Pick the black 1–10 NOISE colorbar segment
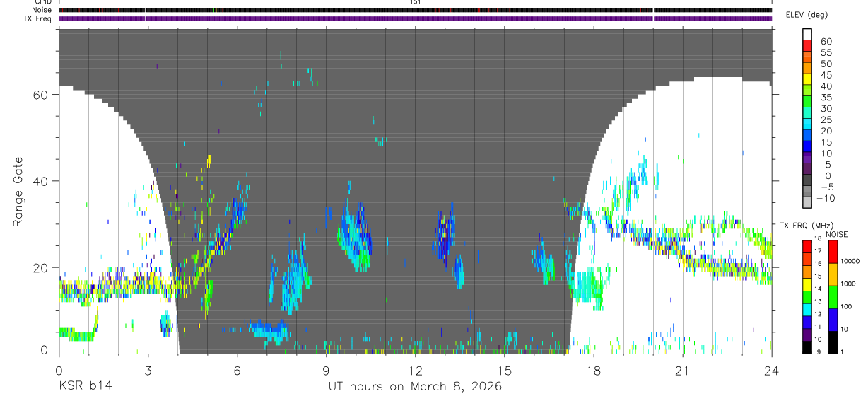Viewport: 868px width, 401px height. point(833,342)
